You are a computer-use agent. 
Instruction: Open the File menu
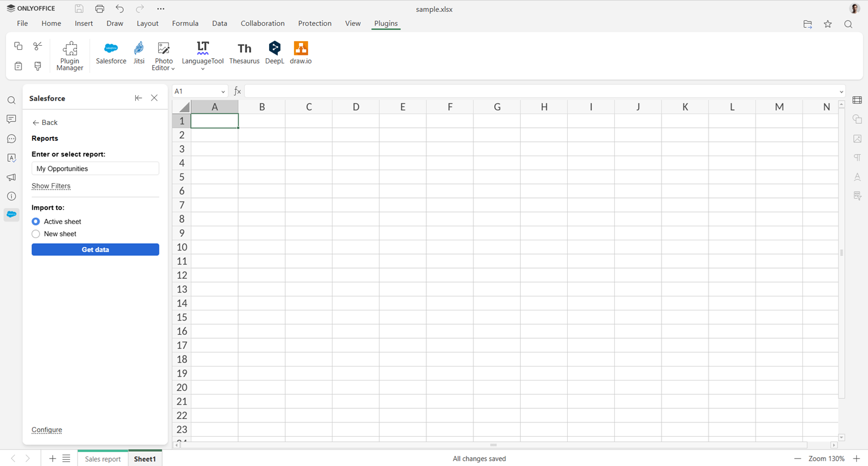(23, 23)
